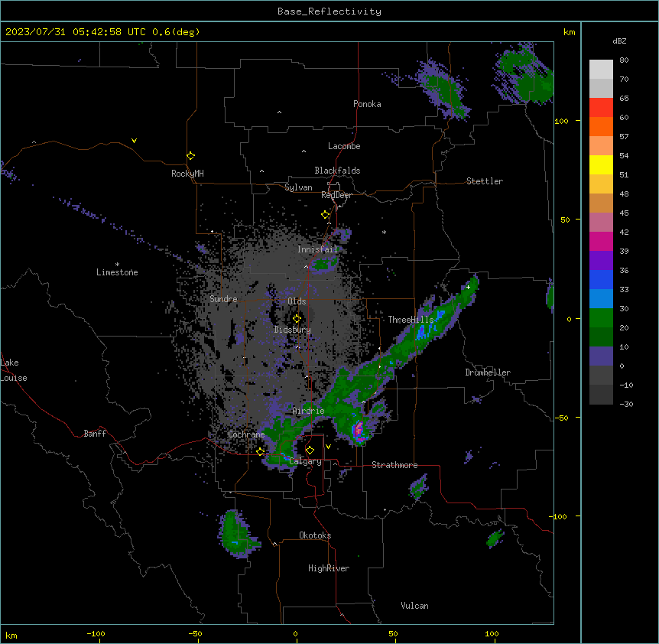Image resolution: width=659 pixels, height=644 pixels.
Task: Click the HighRiver label
Action: click(x=329, y=568)
